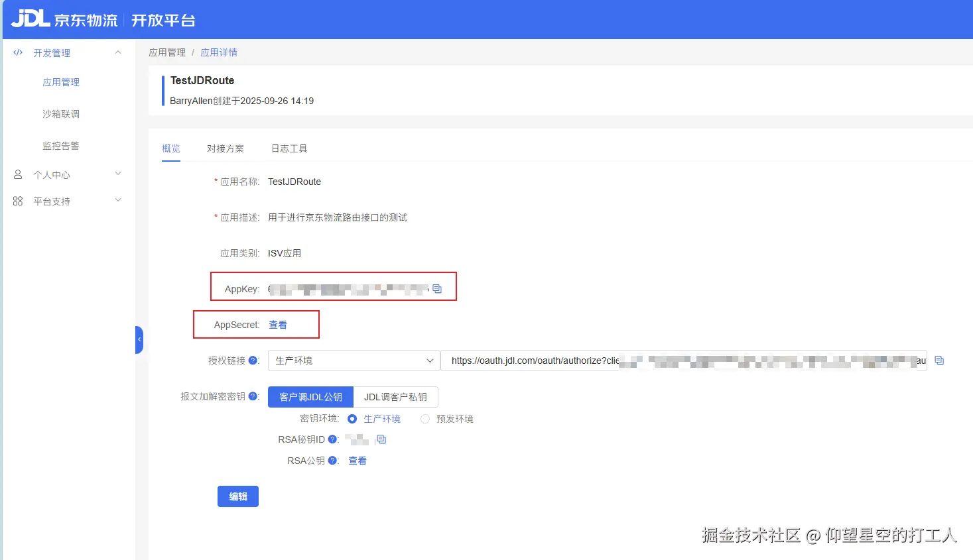Click the 编辑 button

point(238,496)
